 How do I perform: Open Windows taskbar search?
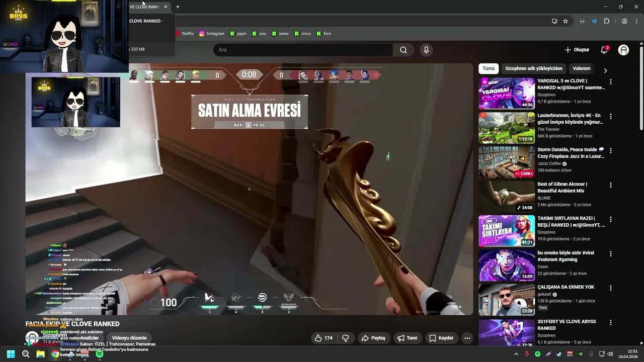point(26,354)
